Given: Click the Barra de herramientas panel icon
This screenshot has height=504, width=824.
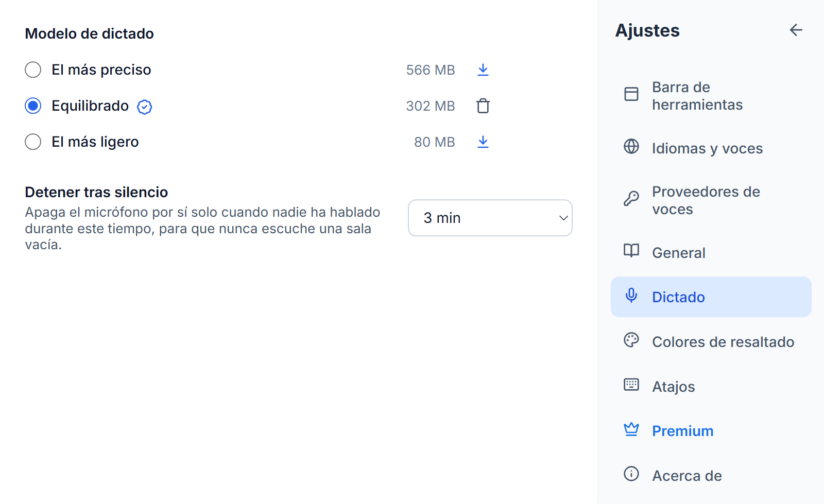Looking at the screenshot, I should coord(631,94).
